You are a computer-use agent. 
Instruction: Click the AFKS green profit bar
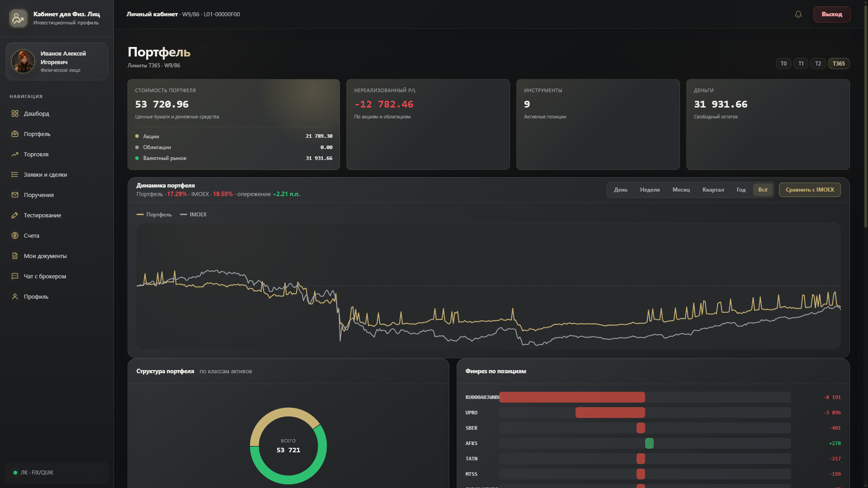(649, 443)
